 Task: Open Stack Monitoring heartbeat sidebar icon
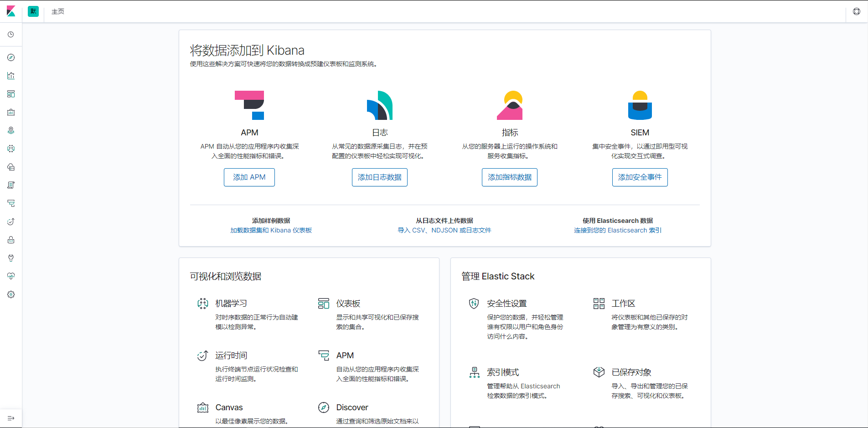tap(11, 276)
